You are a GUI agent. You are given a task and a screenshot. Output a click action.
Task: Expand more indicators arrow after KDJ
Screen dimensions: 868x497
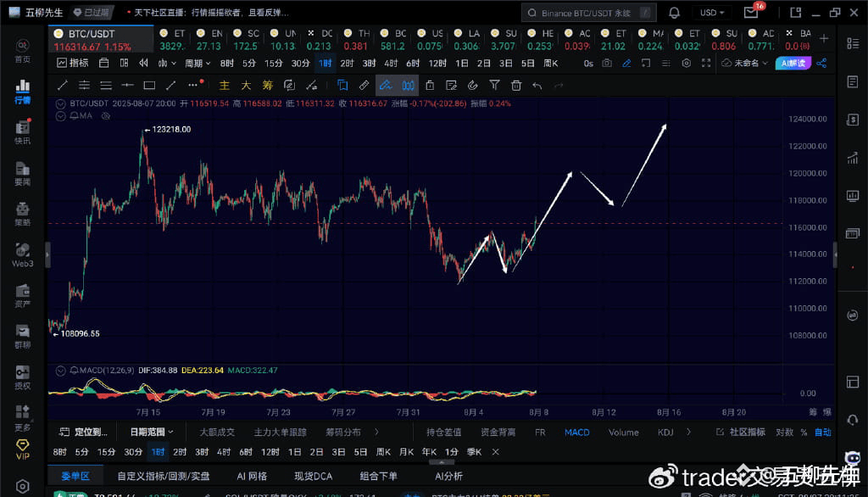click(688, 432)
